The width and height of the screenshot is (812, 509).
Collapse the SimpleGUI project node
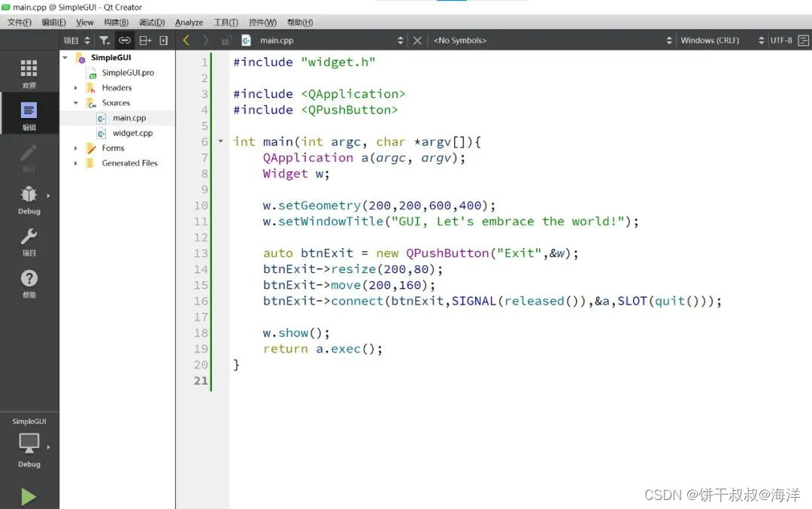point(65,57)
